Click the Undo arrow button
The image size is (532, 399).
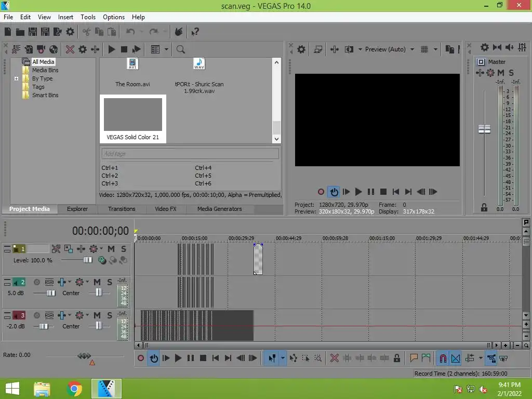[x=130, y=32]
